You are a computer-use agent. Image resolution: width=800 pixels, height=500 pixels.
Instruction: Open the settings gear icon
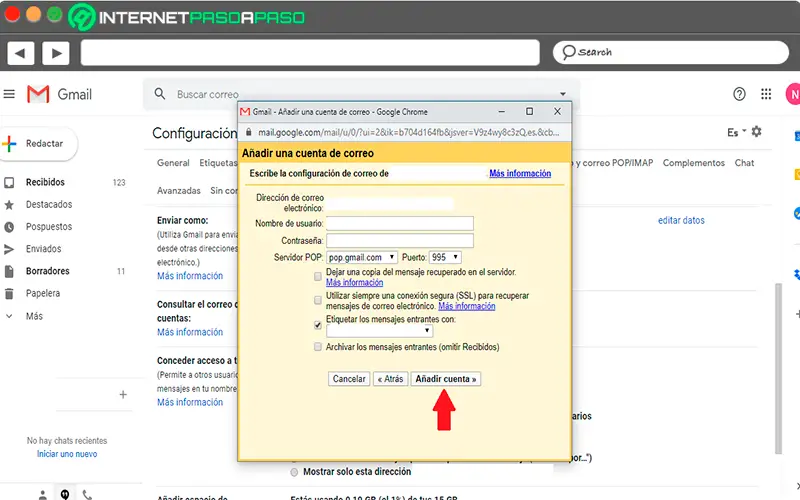coord(757,132)
